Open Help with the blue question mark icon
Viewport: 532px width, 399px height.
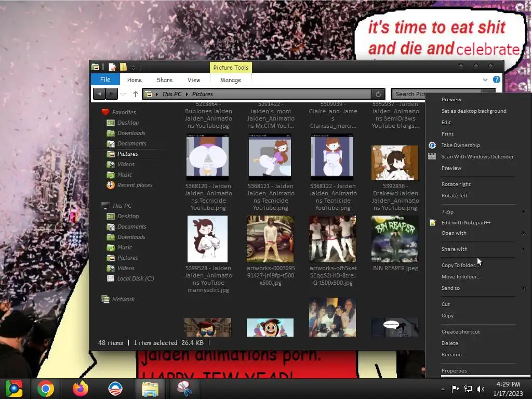[x=496, y=79]
